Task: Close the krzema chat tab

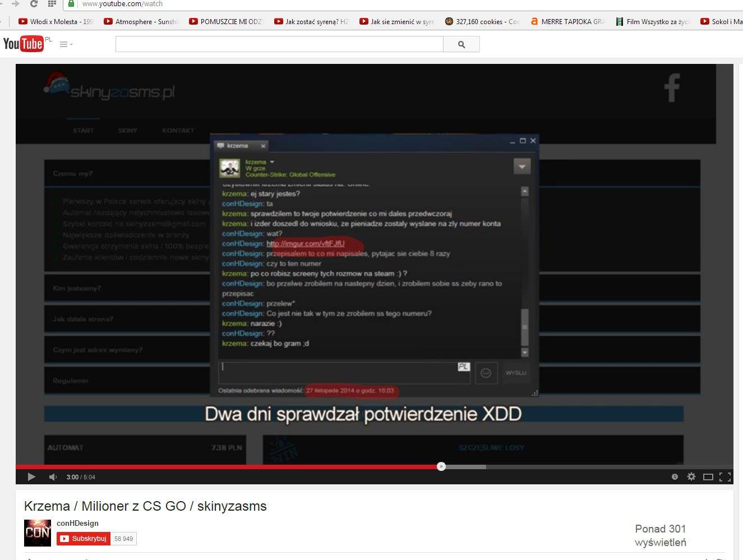Action: (x=263, y=146)
